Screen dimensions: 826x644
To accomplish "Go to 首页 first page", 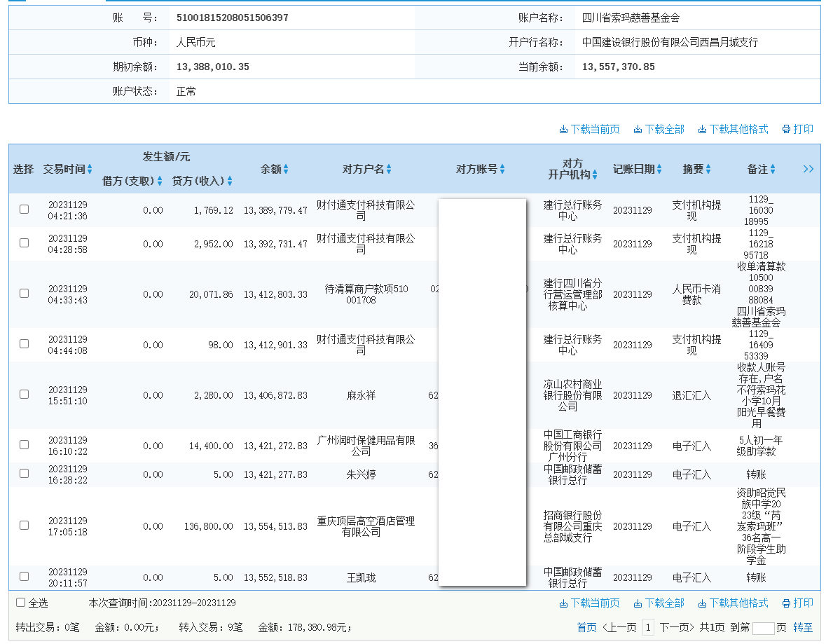I will (x=587, y=627).
